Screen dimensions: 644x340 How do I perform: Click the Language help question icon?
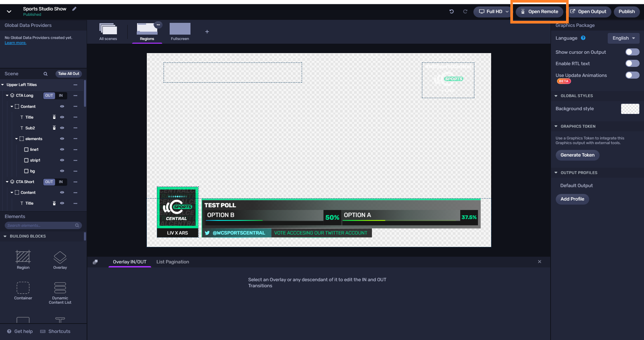click(583, 38)
